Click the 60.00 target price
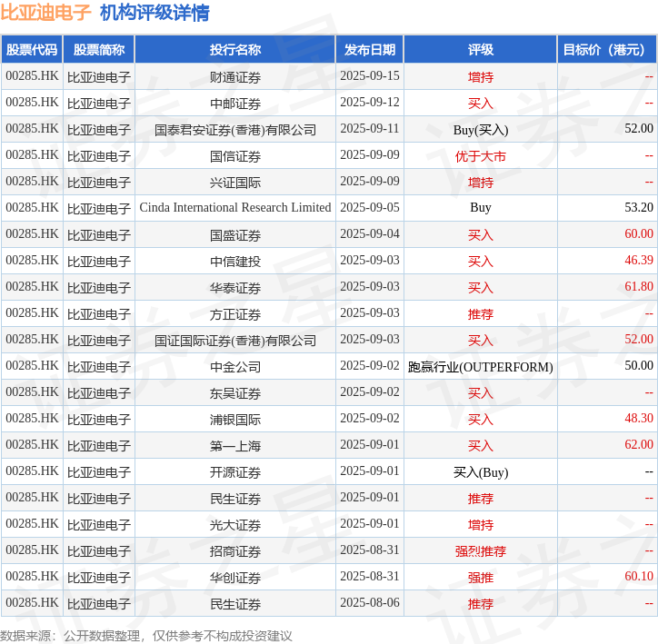Image resolution: width=658 pixels, height=644 pixels. pyautogui.click(x=639, y=234)
